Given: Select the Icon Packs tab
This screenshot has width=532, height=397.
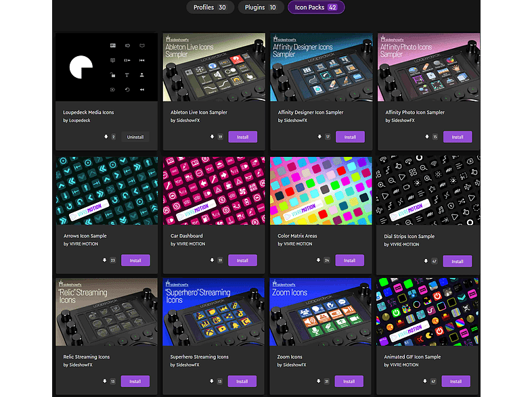Looking at the screenshot, I should point(316,7).
